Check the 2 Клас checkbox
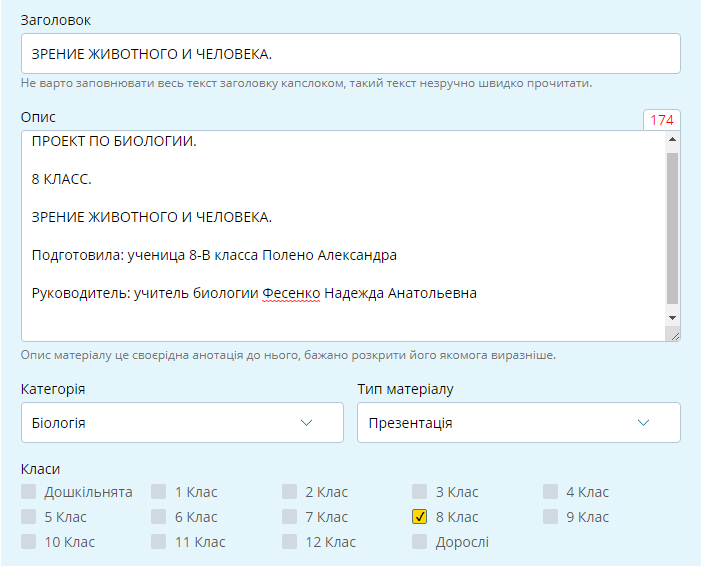This screenshot has height=566, width=704. [x=289, y=491]
